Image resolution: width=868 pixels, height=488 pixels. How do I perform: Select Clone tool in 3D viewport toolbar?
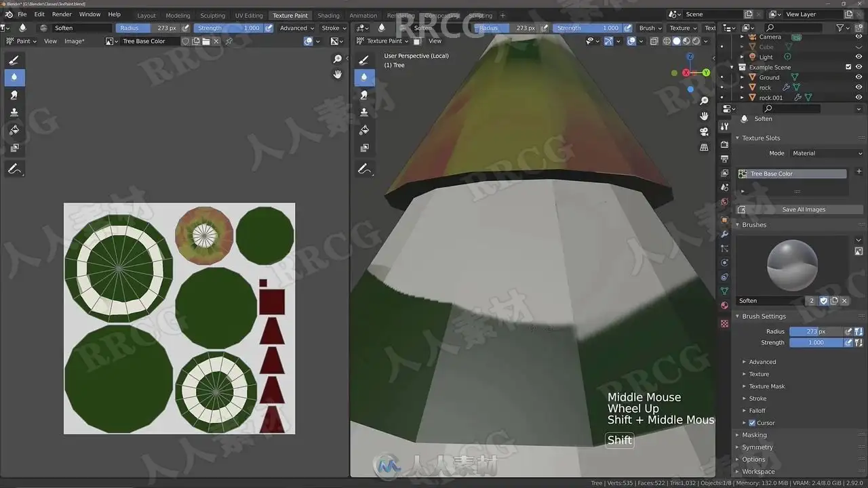(x=364, y=113)
